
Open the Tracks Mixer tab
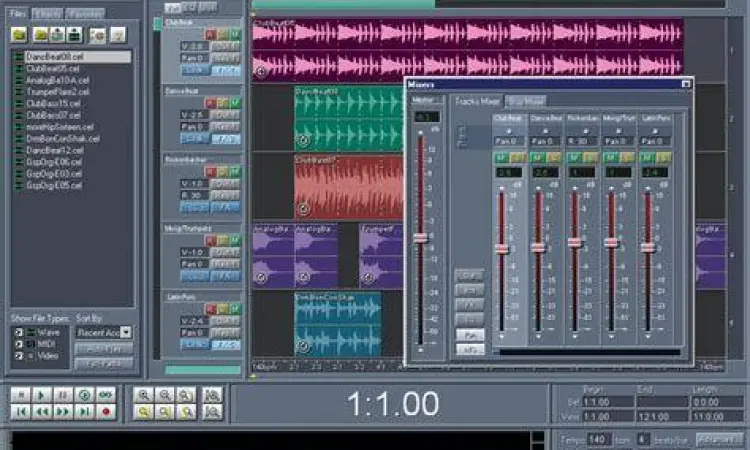[477, 101]
